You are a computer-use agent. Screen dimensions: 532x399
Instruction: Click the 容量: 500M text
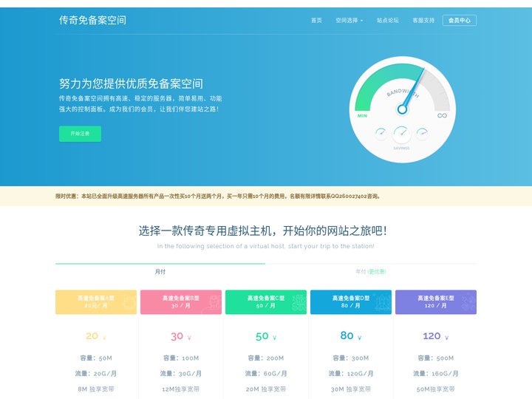436,358
